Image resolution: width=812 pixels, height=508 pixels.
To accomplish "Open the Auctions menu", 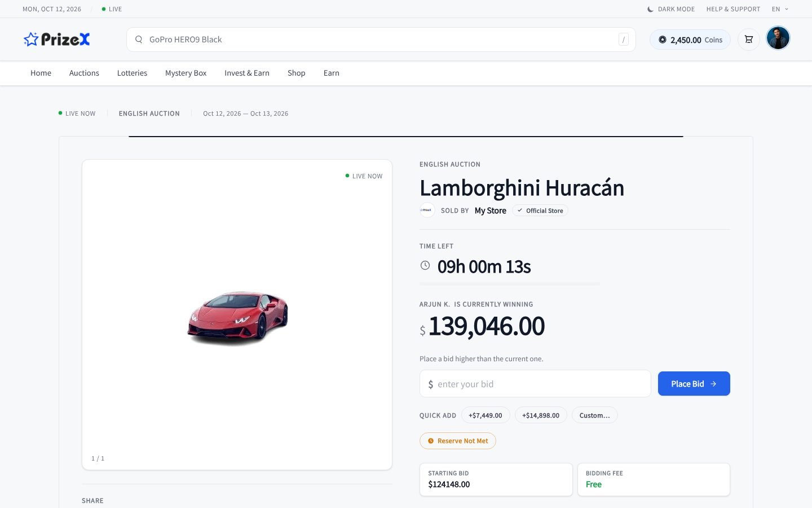I will pyautogui.click(x=84, y=73).
